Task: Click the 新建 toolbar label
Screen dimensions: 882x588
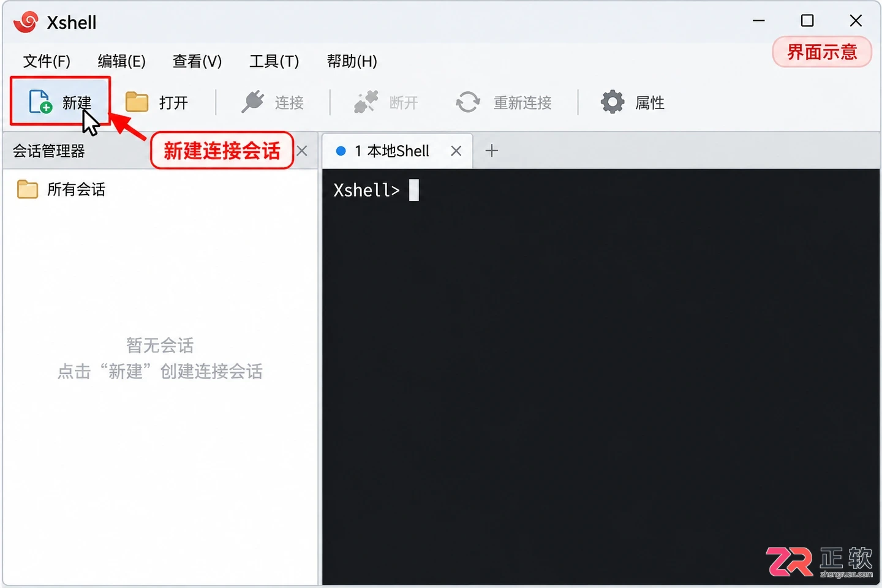Action: [x=77, y=102]
